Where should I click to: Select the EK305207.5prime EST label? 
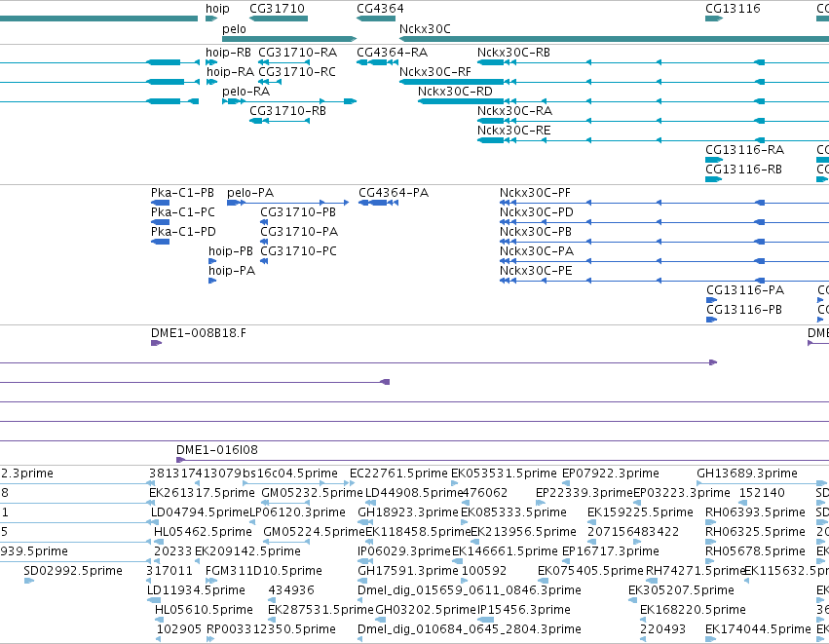coord(682,590)
